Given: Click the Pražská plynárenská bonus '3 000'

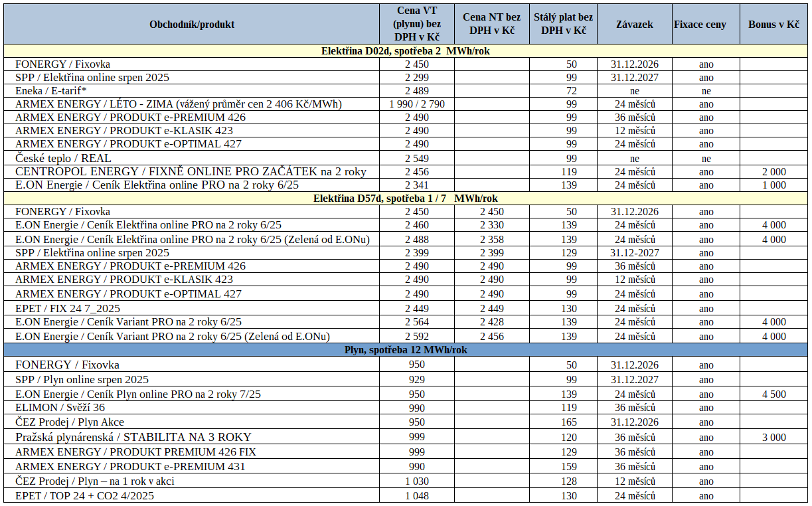Looking at the screenshot, I should (x=773, y=437).
